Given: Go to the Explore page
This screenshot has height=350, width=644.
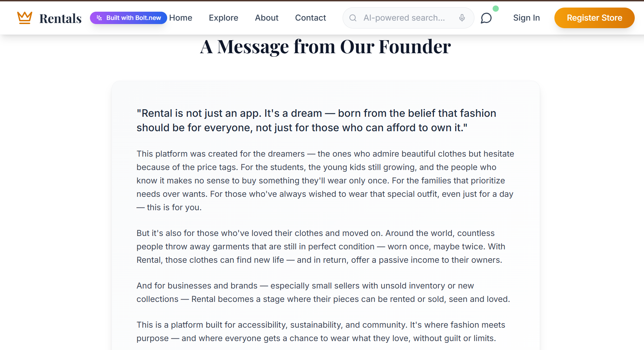Looking at the screenshot, I should pos(223,18).
